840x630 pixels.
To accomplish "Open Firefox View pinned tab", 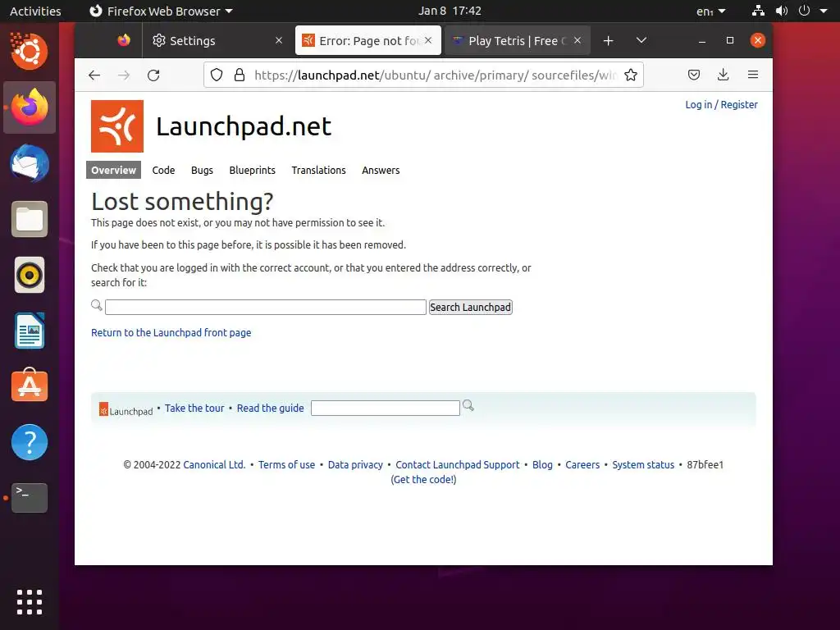I will pyautogui.click(x=124, y=40).
